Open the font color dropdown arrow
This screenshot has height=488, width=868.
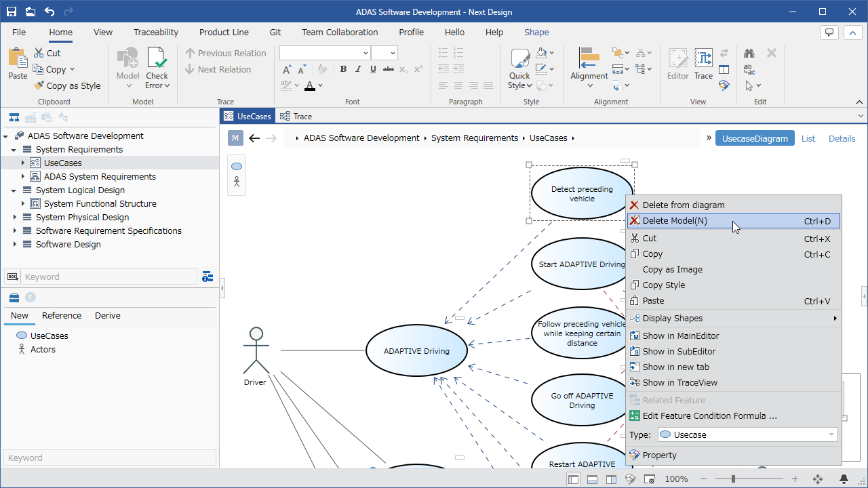320,85
